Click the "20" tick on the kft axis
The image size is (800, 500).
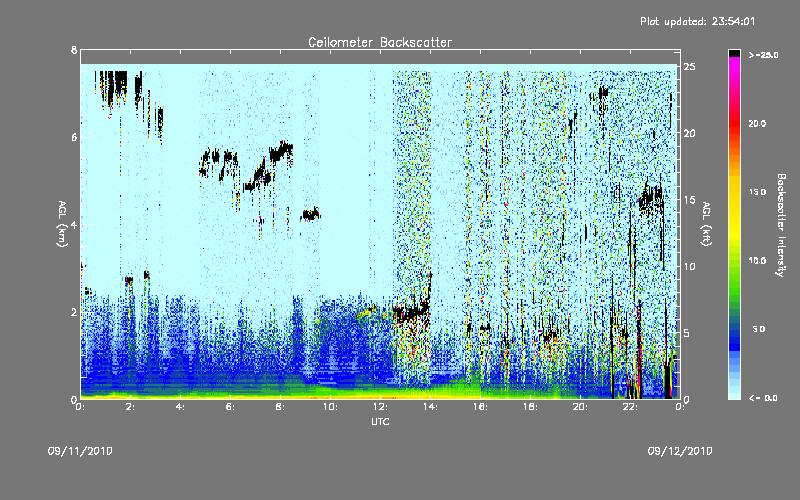(x=689, y=133)
